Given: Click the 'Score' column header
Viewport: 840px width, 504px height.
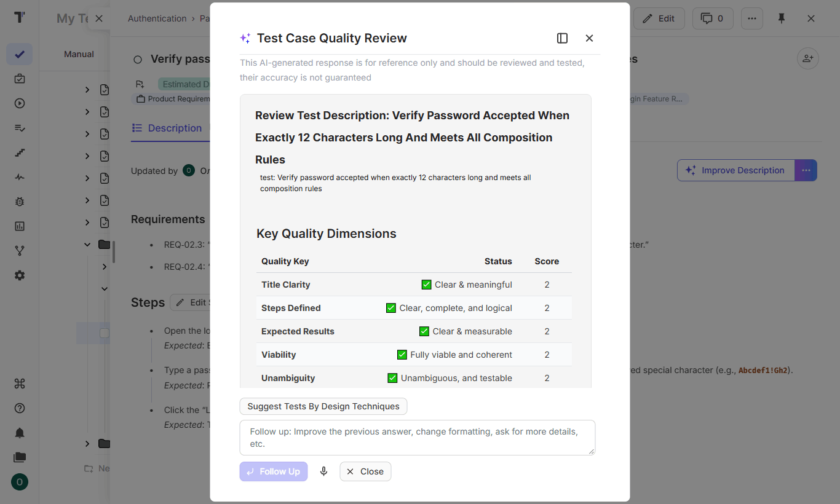Looking at the screenshot, I should 547,261.
